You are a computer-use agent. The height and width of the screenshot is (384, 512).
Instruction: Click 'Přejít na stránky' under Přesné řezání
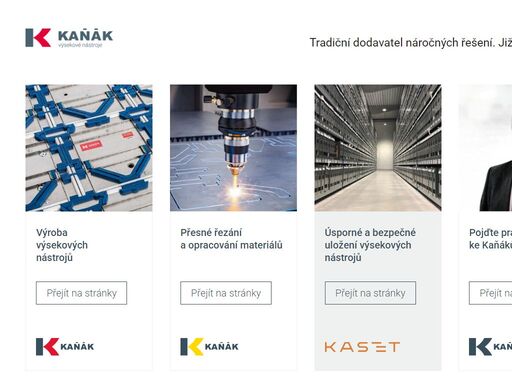pos(226,293)
